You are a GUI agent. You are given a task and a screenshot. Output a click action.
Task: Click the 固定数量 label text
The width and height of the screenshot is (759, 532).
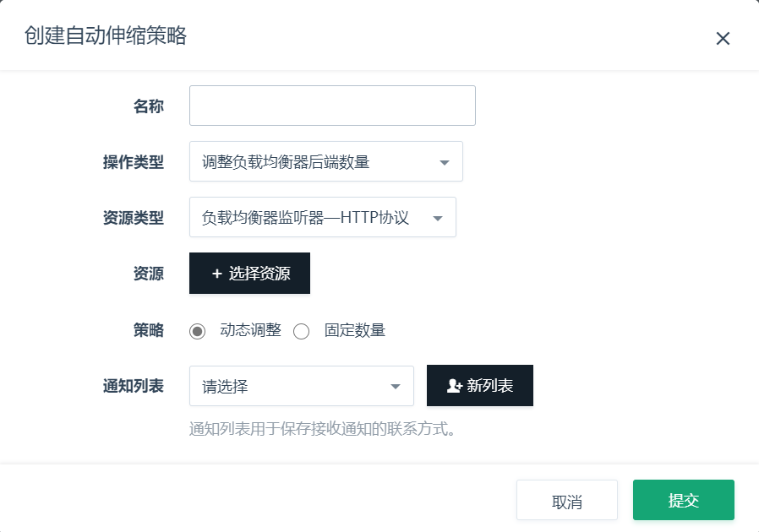(x=355, y=330)
